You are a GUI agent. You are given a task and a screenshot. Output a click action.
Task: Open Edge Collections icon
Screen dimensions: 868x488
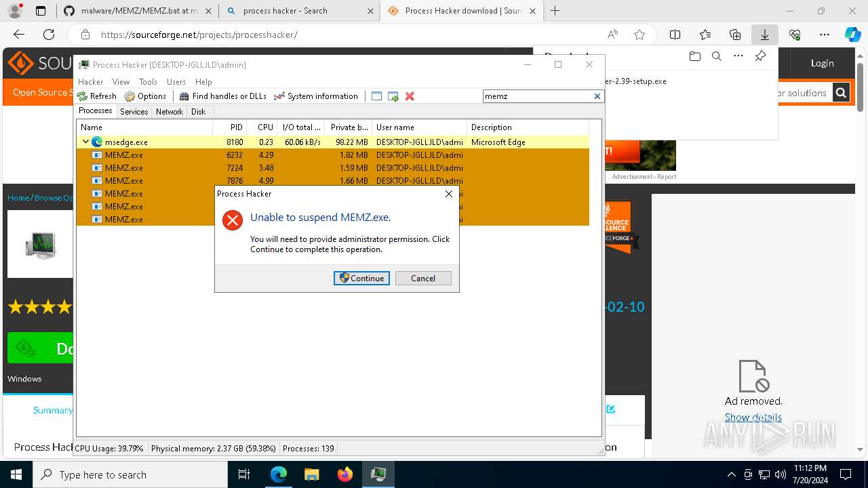735,35
